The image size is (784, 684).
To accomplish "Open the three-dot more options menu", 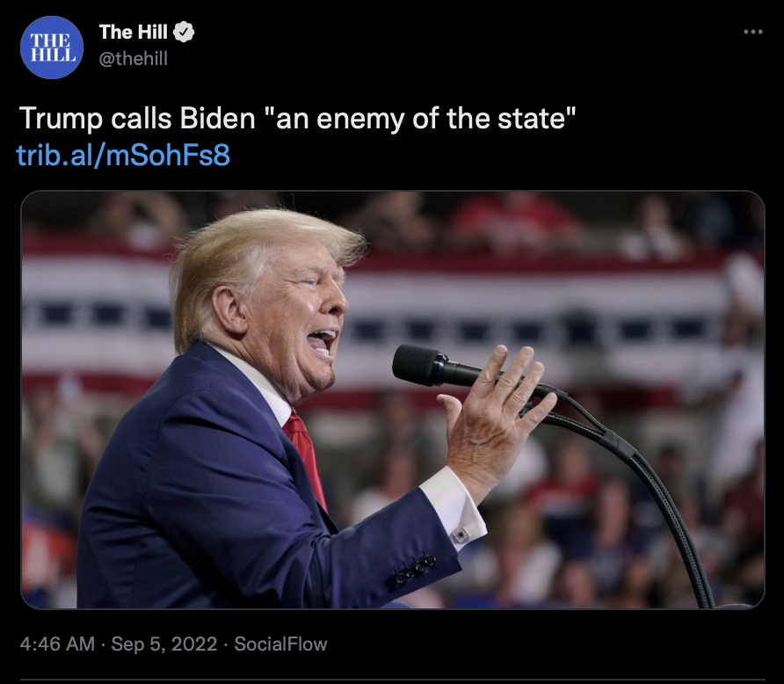I will pyautogui.click(x=752, y=32).
